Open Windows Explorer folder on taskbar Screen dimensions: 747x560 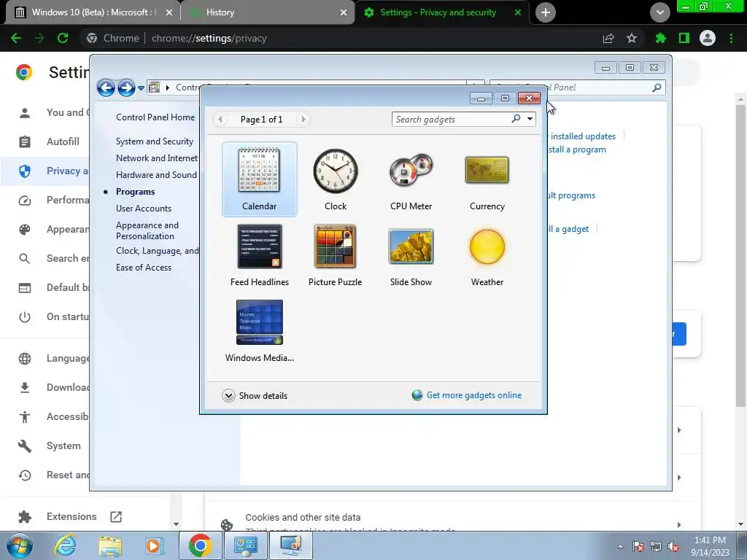click(x=110, y=545)
